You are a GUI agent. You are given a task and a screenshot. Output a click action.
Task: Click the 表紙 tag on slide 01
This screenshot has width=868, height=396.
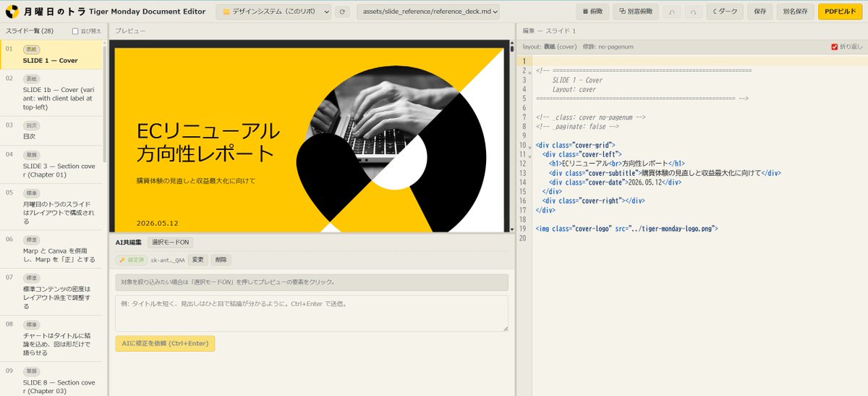click(x=31, y=50)
